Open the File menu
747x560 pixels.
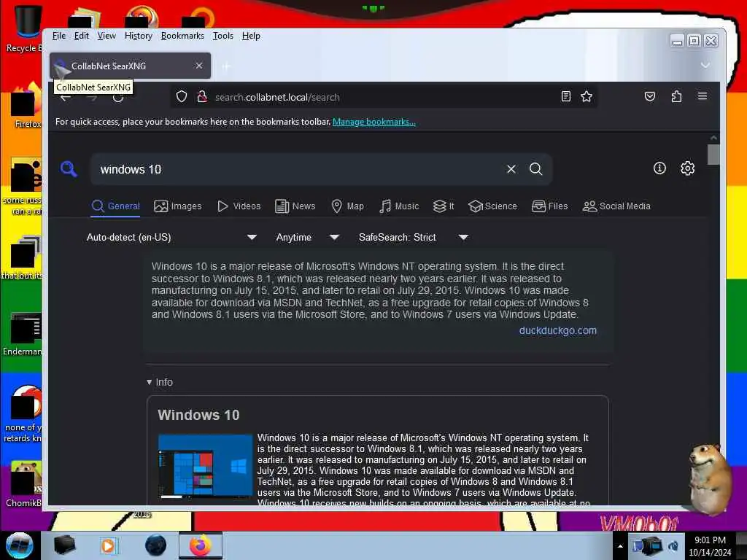click(59, 36)
